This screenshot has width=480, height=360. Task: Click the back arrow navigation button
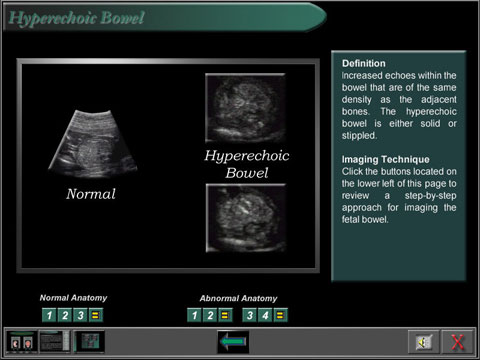pos(233,342)
